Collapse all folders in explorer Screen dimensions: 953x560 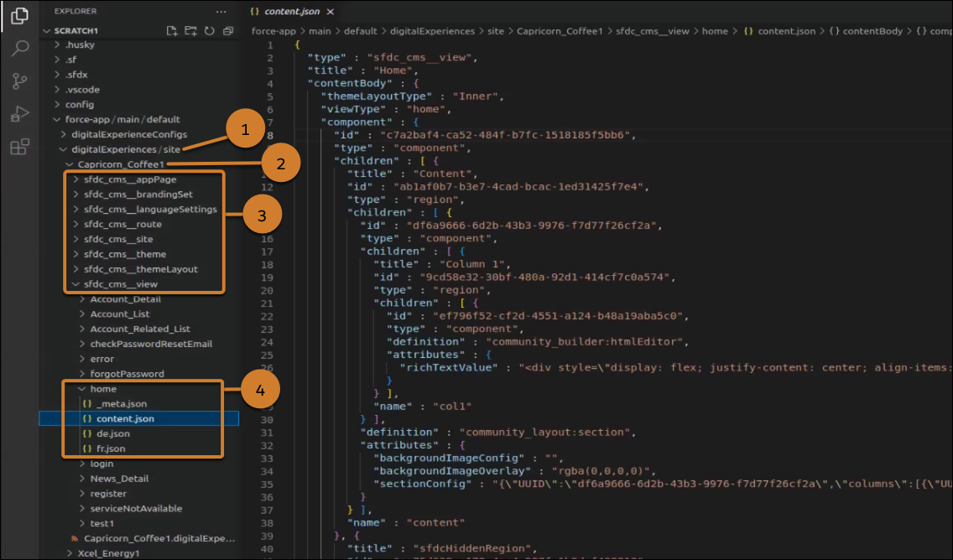(228, 30)
